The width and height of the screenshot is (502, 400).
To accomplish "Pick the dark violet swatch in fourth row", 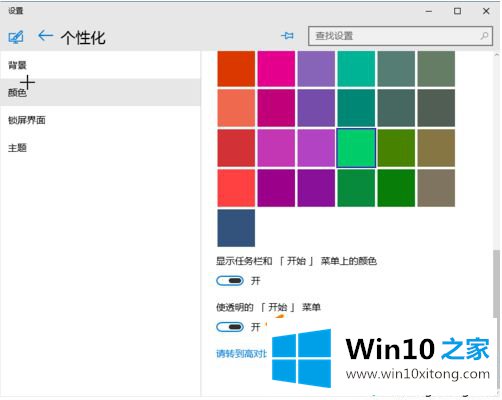I will point(316,188).
